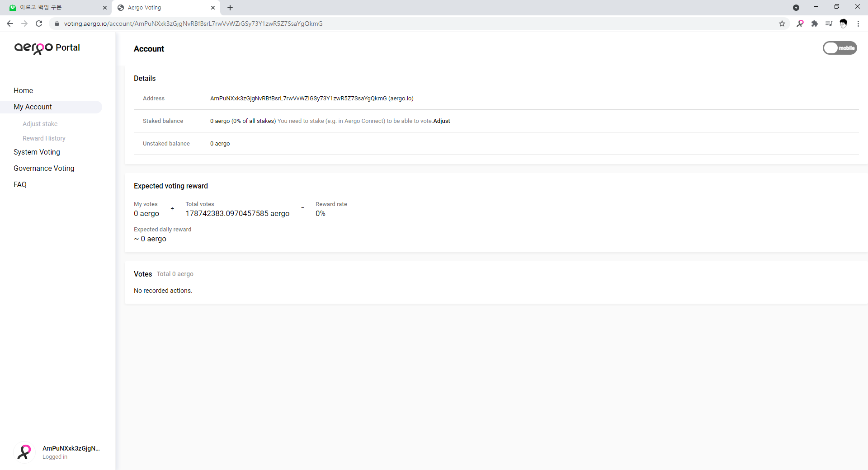Click the Expected voting reward heading

click(171, 186)
